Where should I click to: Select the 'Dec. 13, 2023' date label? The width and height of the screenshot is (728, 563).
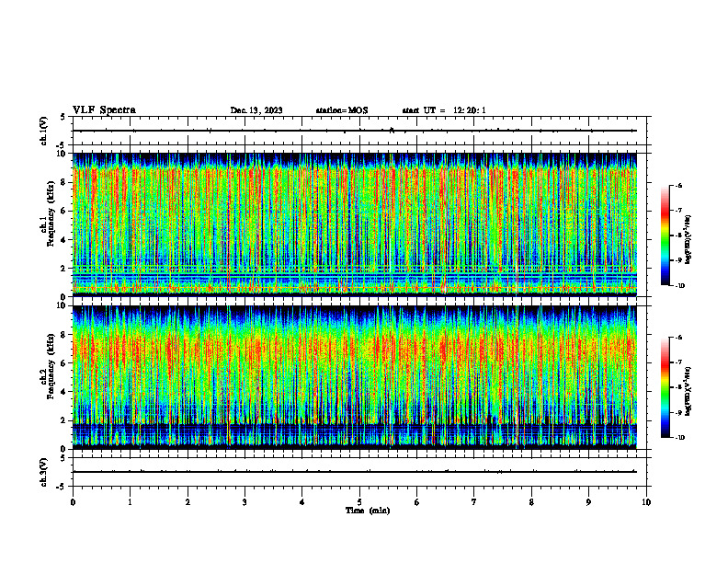pos(256,110)
